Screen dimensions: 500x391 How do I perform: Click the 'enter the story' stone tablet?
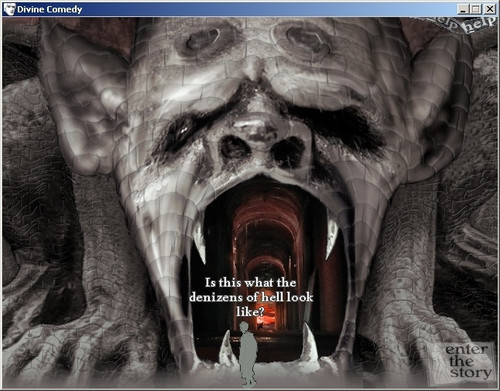point(469,362)
